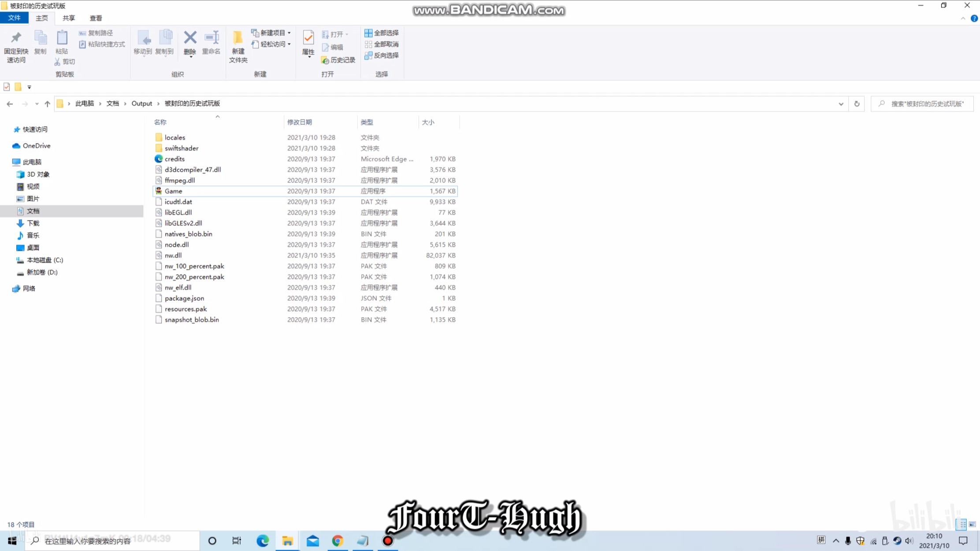
Task: Click Invert selection in ribbon
Action: [x=382, y=55]
